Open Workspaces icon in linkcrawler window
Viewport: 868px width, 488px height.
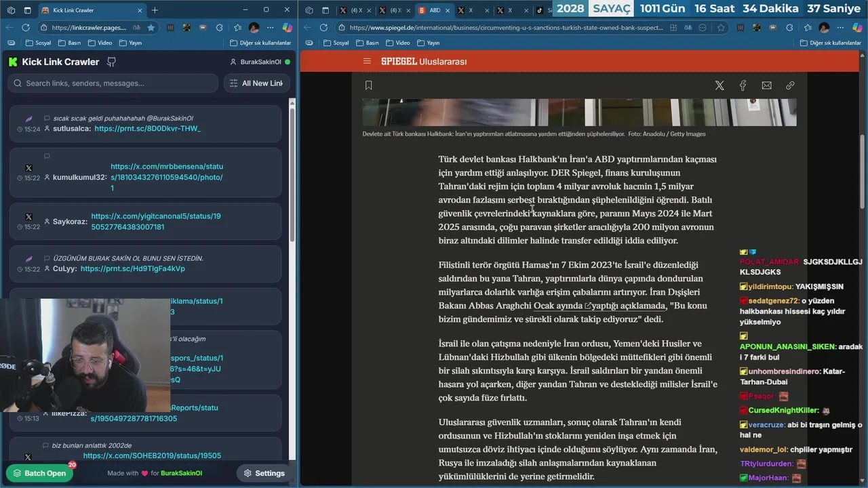pyautogui.click(x=11, y=10)
